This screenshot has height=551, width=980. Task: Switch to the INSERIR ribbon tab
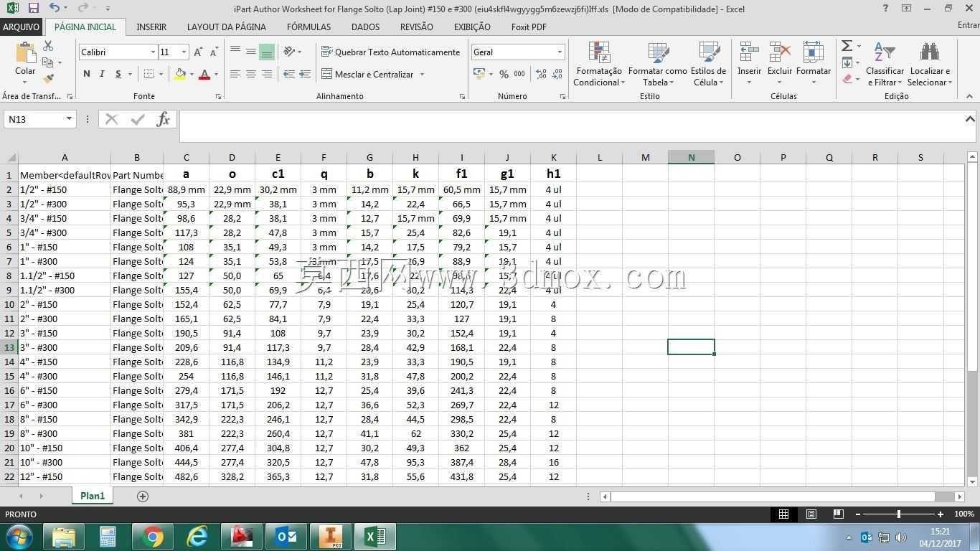click(151, 27)
